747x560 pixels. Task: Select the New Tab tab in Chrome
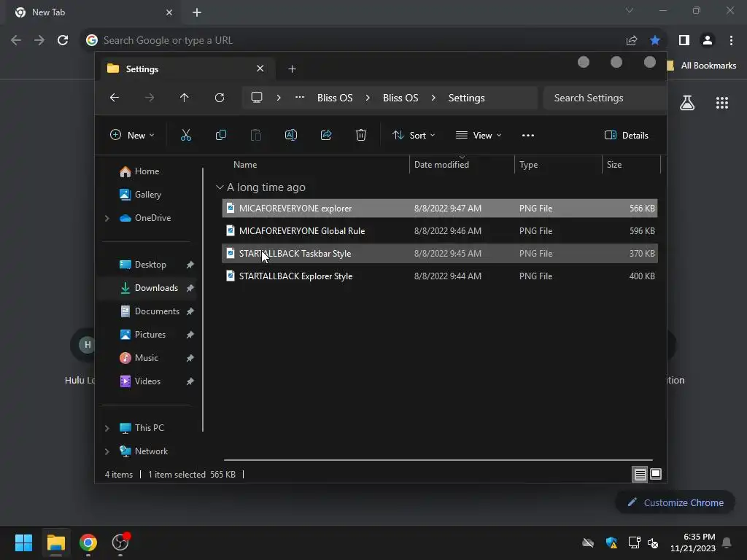click(x=94, y=12)
